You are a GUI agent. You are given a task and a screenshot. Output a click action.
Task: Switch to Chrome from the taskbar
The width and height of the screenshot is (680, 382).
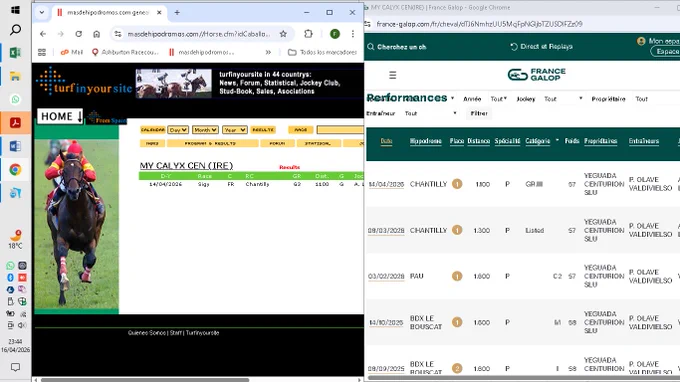(x=15, y=170)
